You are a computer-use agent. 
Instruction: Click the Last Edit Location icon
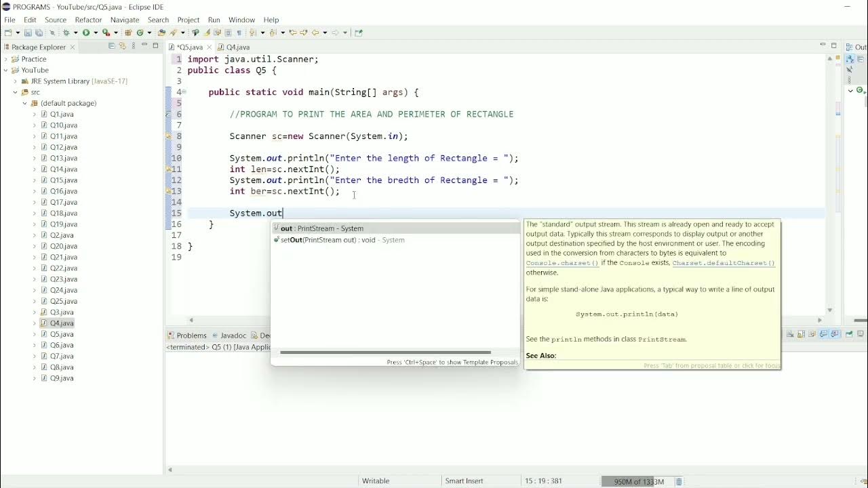click(x=292, y=33)
